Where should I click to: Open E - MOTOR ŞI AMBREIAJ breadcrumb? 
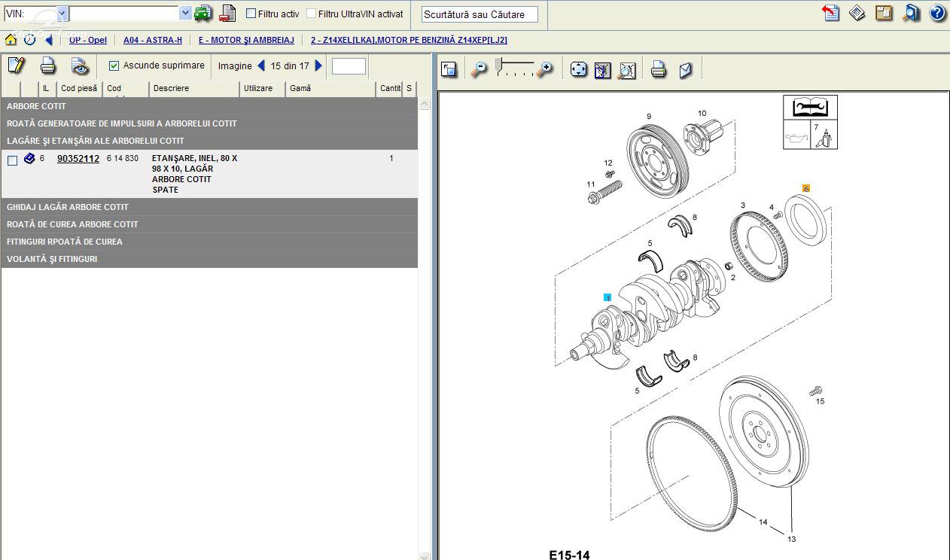point(246,40)
